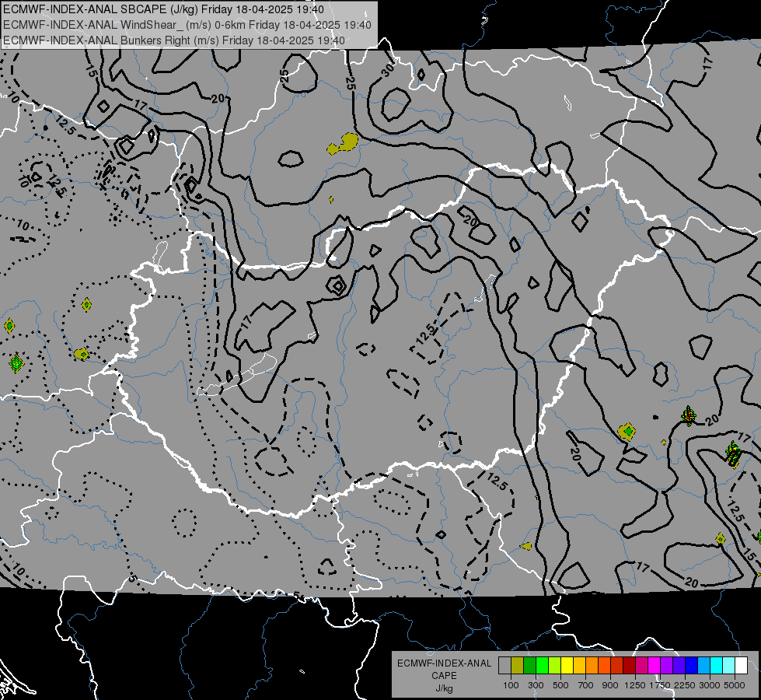
Task: Click the pure yellow legend swatch
Action: pos(567,666)
